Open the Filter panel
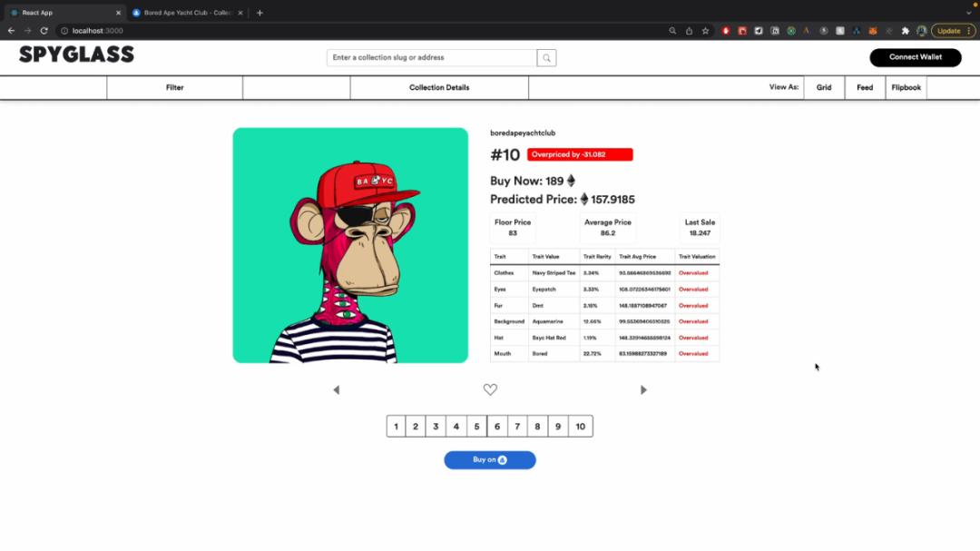The height and width of the screenshot is (551, 980). pos(174,88)
